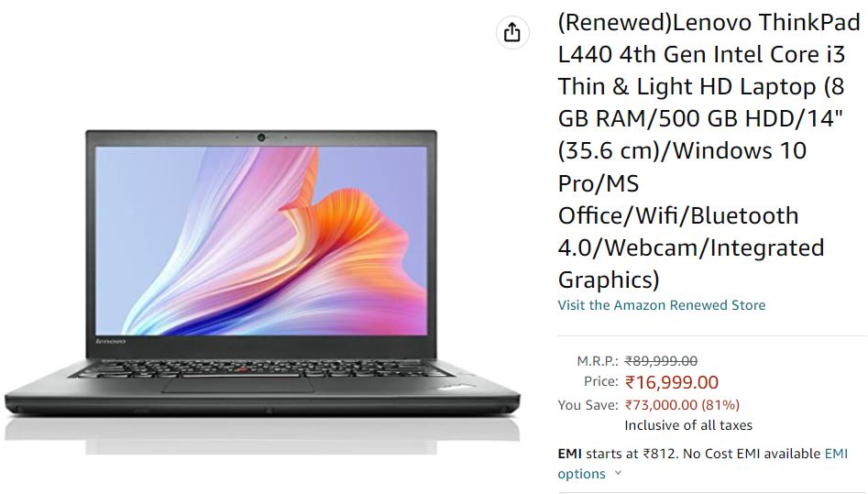
Task: Click the ThinkPad logo on the palm rest
Action: pyautogui.click(x=457, y=387)
